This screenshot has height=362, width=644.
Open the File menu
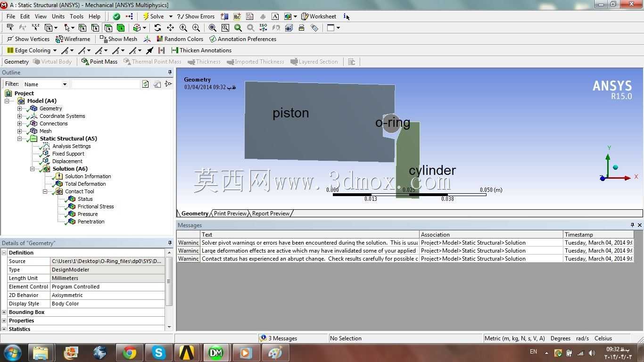[x=11, y=16]
